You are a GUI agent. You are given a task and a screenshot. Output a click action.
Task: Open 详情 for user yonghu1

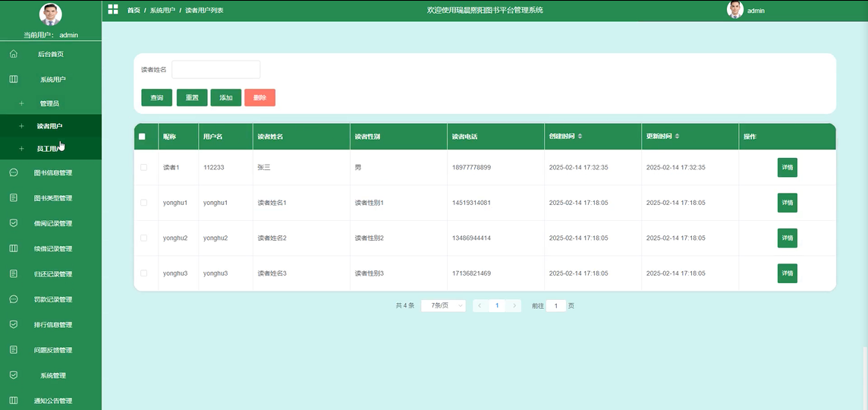coord(787,203)
